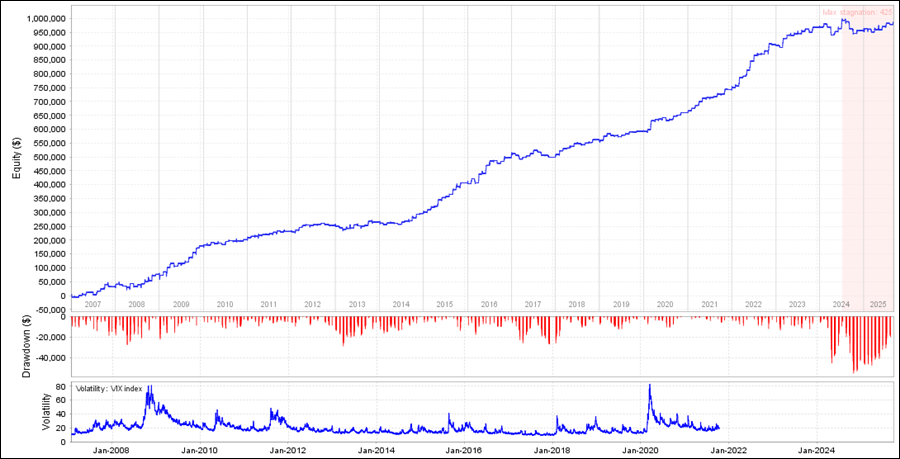This screenshot has width=900, height=459.
Task: Click the 2015 year label in equity chart
Action: click(x=445, y=304)
